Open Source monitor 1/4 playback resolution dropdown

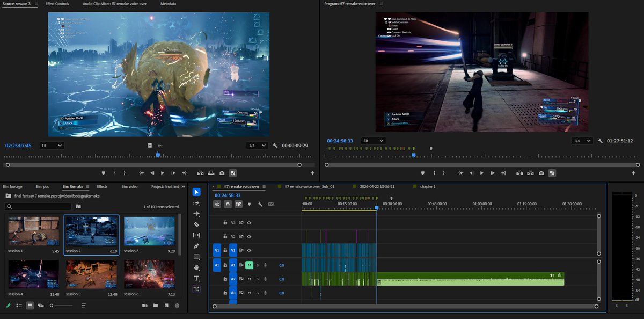coord(258,146)
